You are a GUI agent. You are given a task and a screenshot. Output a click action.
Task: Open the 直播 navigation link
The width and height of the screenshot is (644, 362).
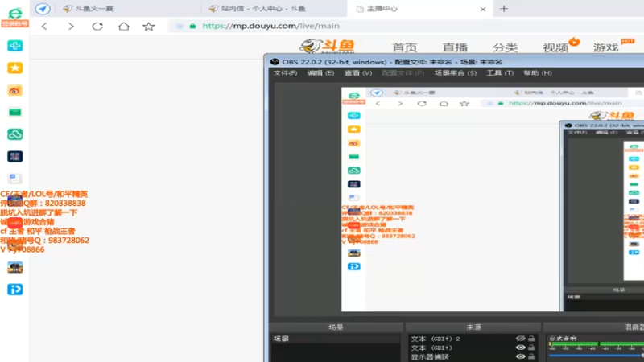tap(455, 47)
